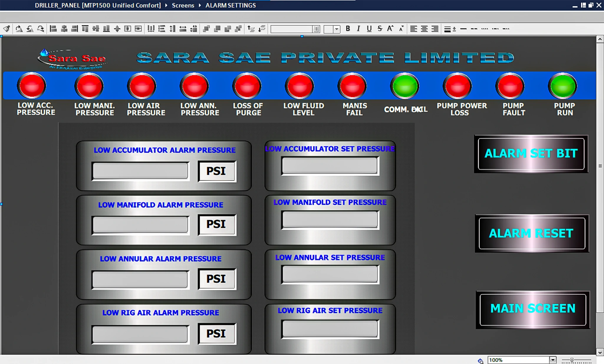This screenshot has width=604, height=364.
Task: Click the center text alignment icon
Action: tap(424, 29)
